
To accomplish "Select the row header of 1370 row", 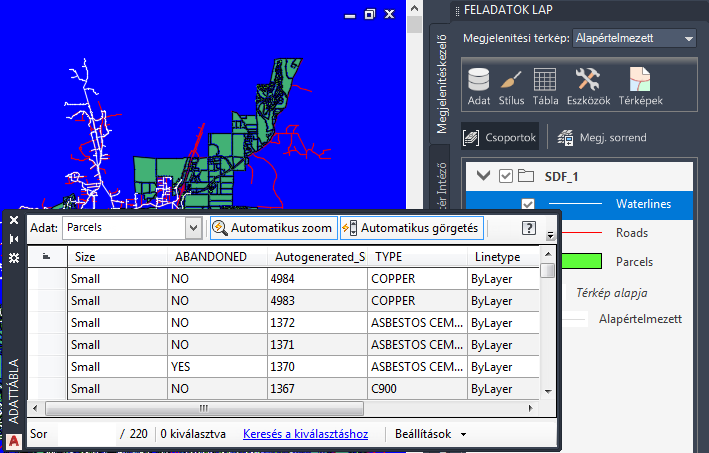I will click(47, 367).
